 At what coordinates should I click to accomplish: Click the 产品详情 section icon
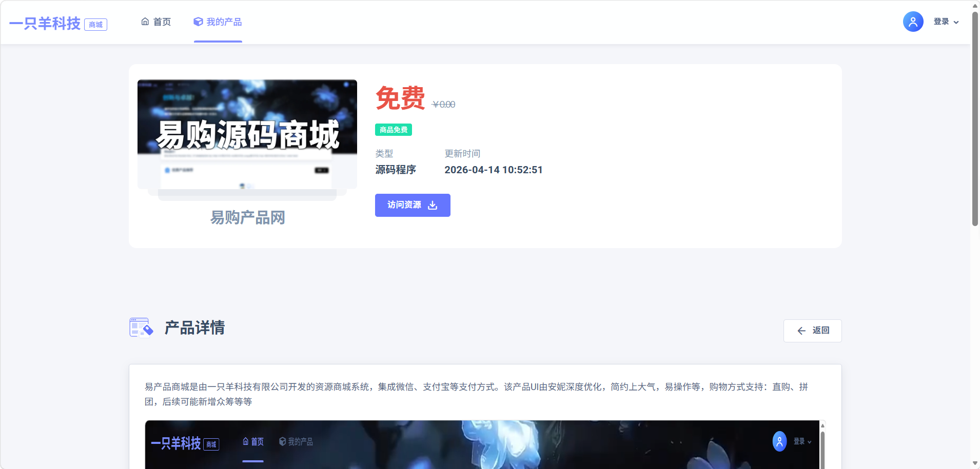[x=141, y=328]
